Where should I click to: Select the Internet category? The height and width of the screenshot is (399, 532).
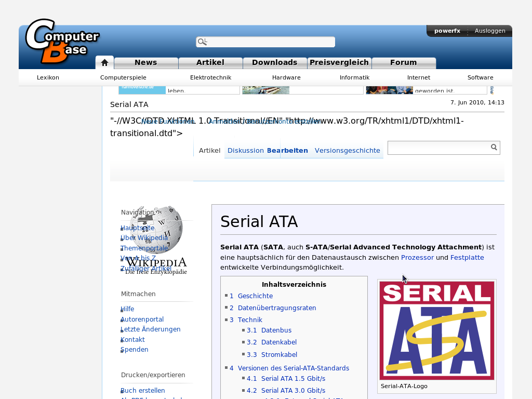pyautogui.click(x=419, y=78)
